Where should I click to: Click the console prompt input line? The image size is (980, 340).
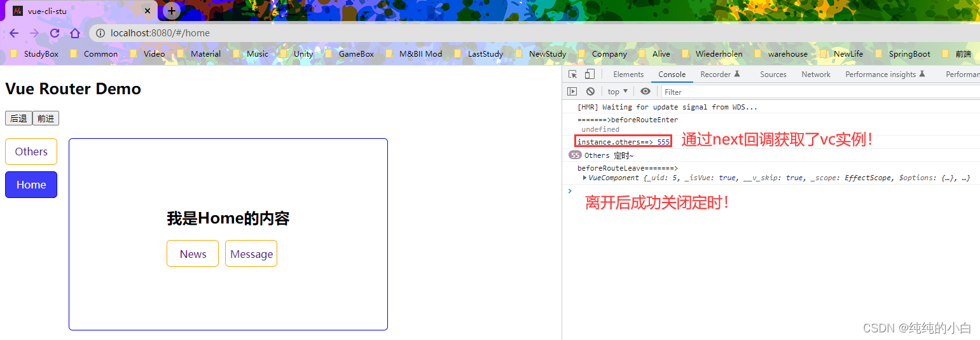(776, 190)
